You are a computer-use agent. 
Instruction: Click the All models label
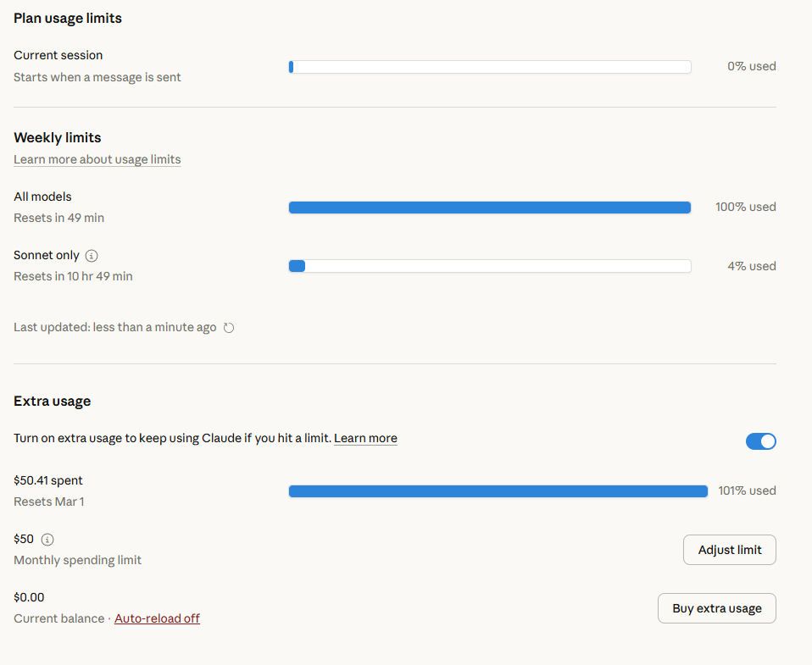[x=42, y=197]
